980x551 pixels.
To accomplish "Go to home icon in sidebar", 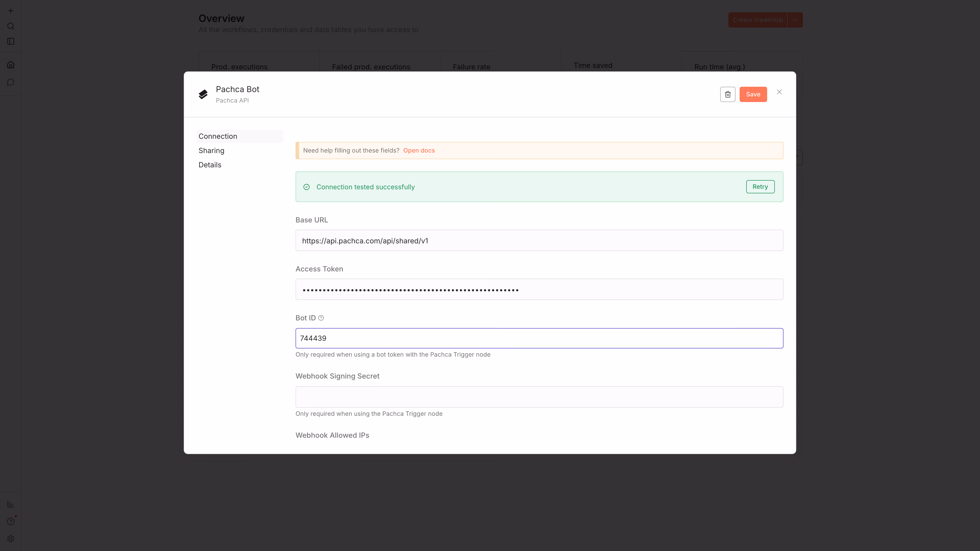I will tap(11, 65).
